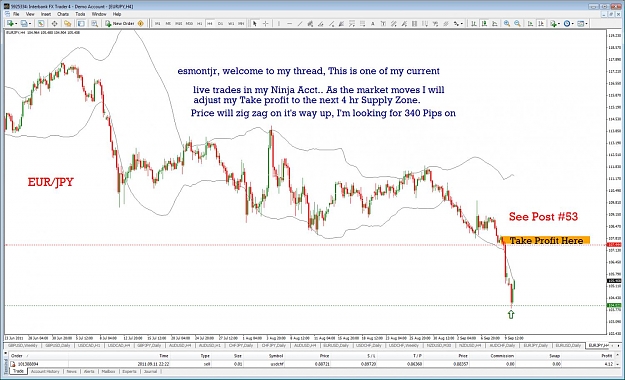Open the GBPUSD,Weekly chart tab

pyautogui.click(x=22, y=345)
